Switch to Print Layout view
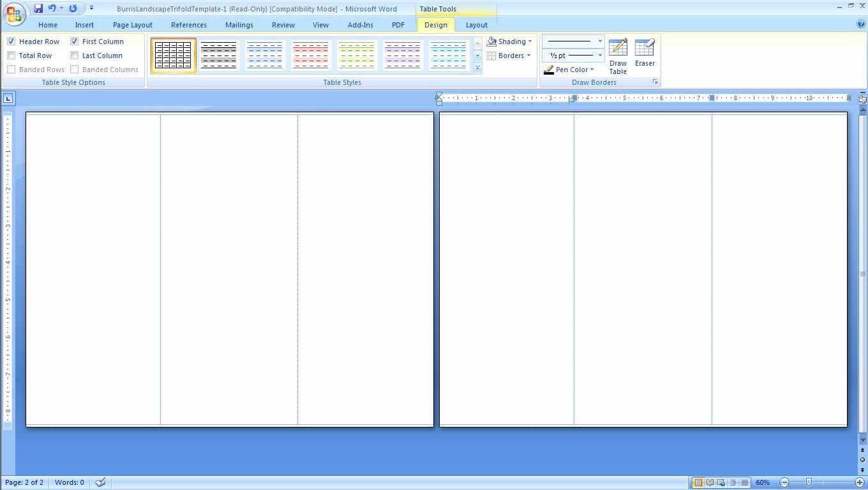868x490 pixels. tap(698, 482)
